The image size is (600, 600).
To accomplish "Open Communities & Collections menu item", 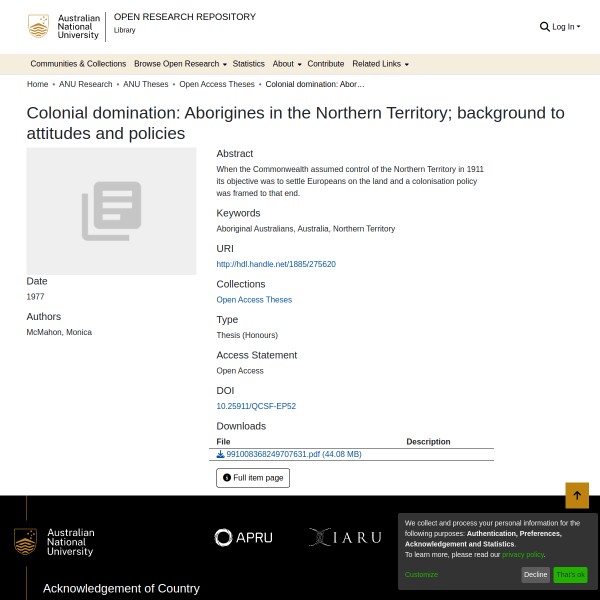I will click(x=78, y=64).
